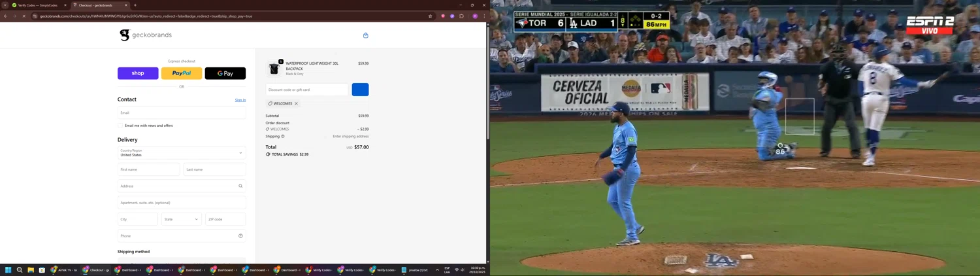980x276 pixels.
Task: Click the address search magnifier icon
Action: (240, 186)
